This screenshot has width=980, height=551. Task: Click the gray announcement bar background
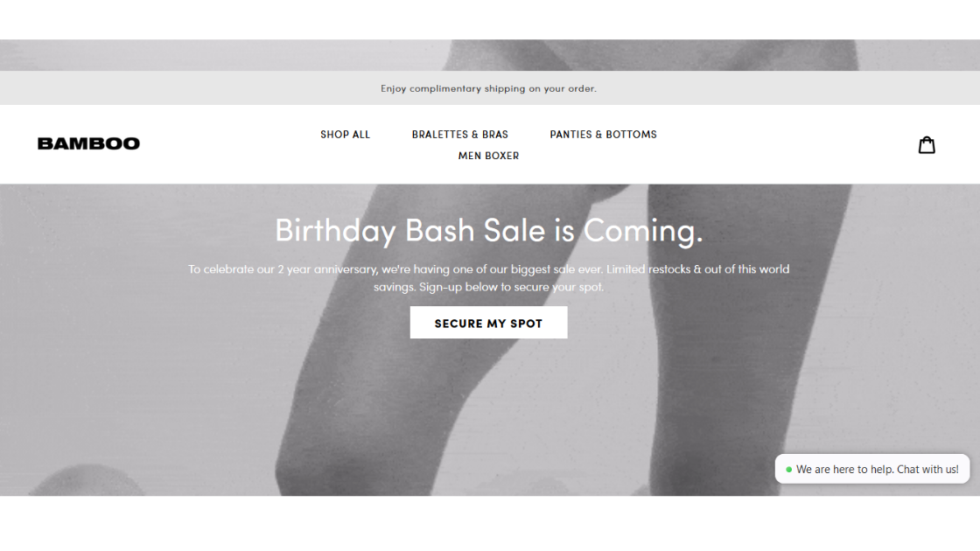click(187, 88)
